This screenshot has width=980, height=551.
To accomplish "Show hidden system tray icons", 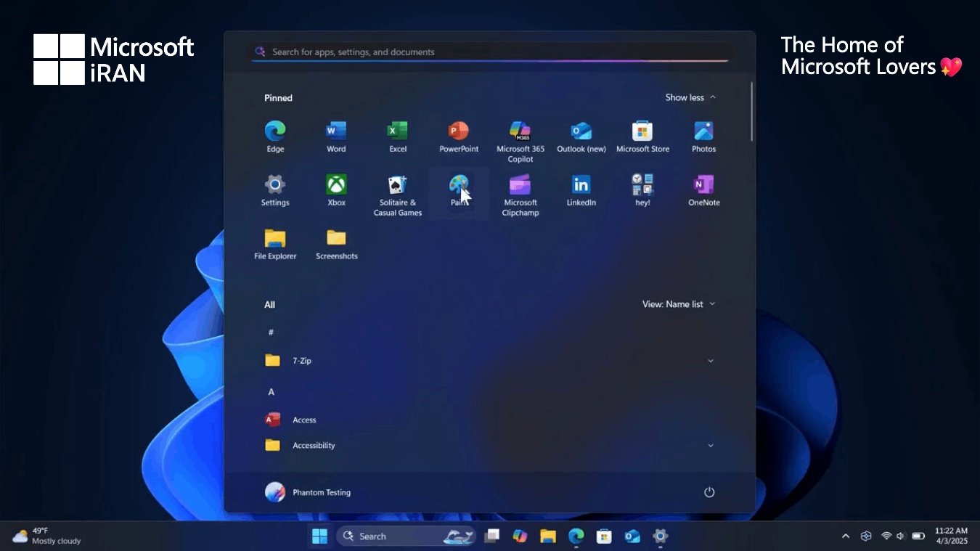I will pyautogui.click(x=845, y=536).
